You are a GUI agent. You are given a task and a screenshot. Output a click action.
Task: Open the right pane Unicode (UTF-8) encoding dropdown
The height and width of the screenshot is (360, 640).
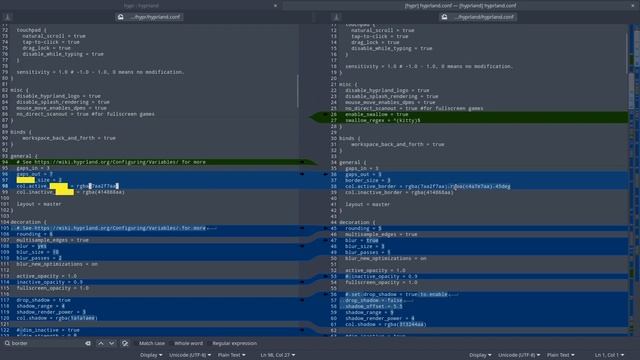[519, 355]
